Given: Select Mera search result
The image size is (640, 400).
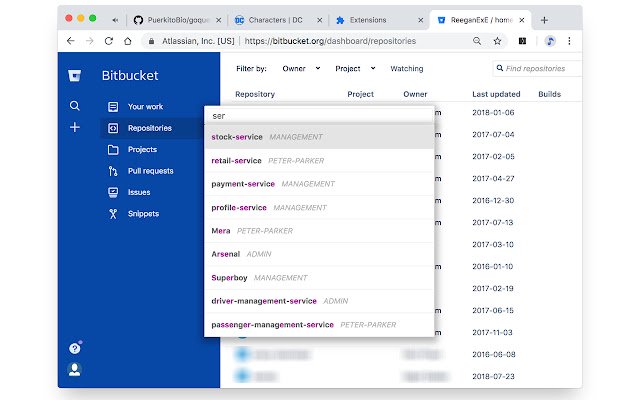Looking at the screenshot, I should click(319, 231).
